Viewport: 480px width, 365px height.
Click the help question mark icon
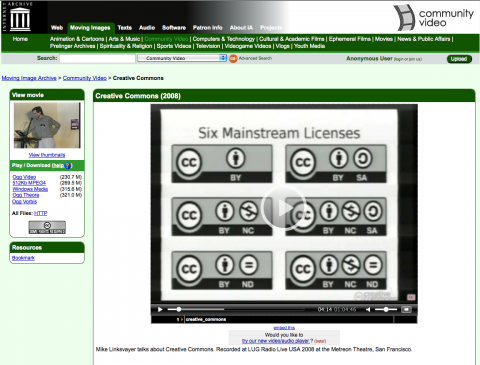click(x=68, y=165)
